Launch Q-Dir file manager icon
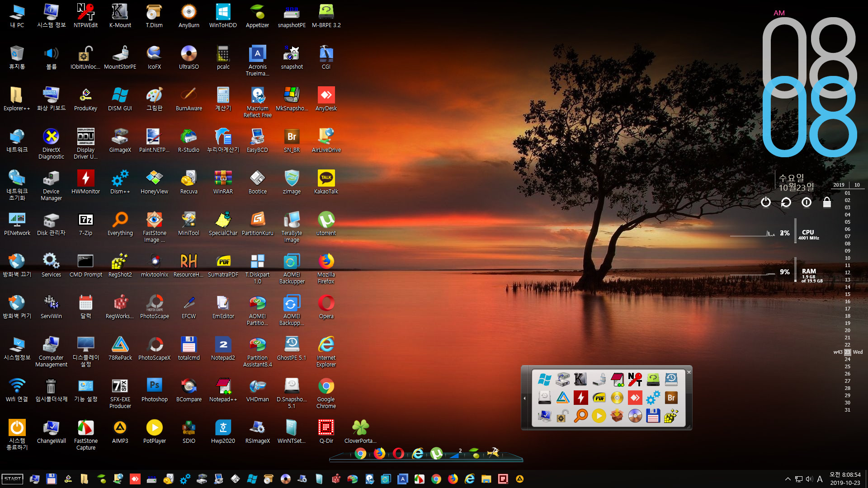 pyautogui.click(x=326, y=431)
